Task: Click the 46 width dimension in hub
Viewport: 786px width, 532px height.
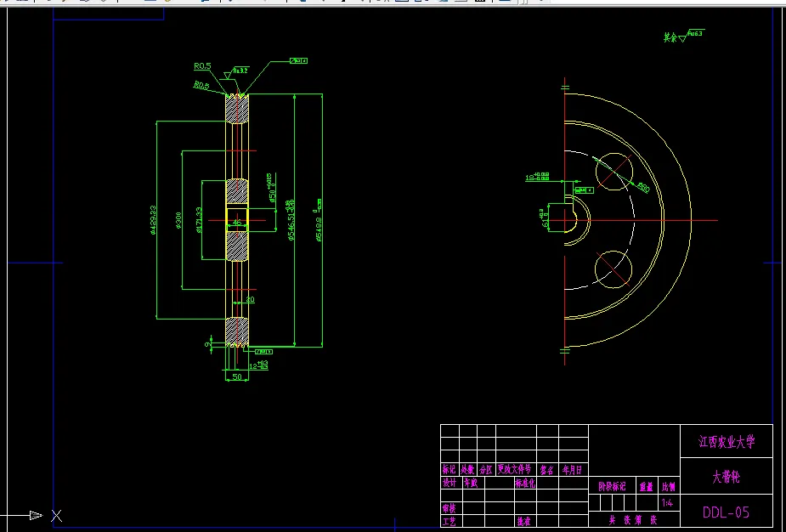Action: (x=238, y=222)
